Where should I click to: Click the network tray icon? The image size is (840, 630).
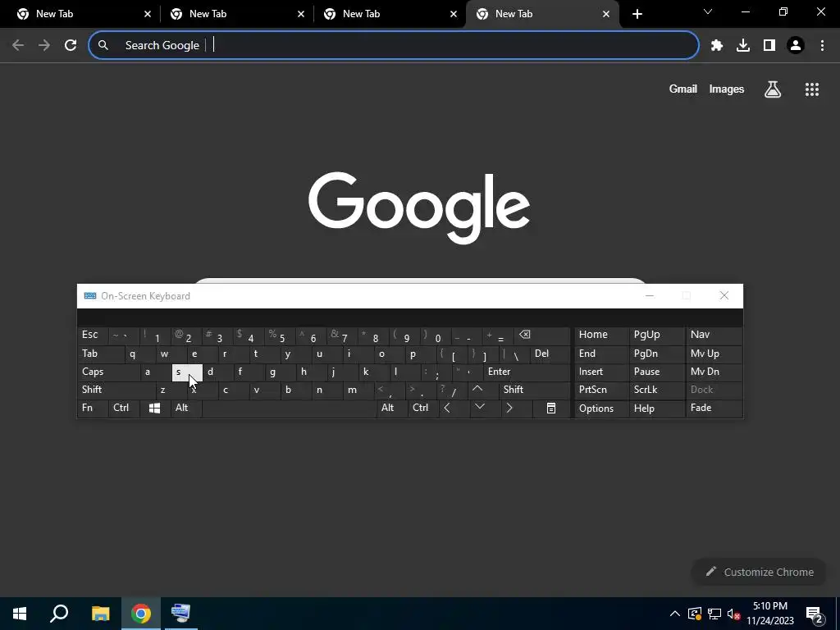tap(714, 614)
